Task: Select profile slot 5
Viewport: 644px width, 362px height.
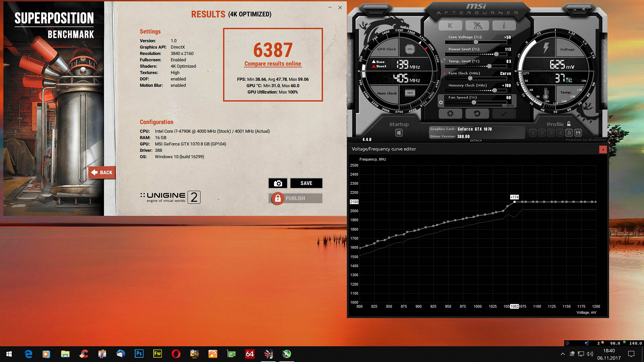Action: point(569,133)
